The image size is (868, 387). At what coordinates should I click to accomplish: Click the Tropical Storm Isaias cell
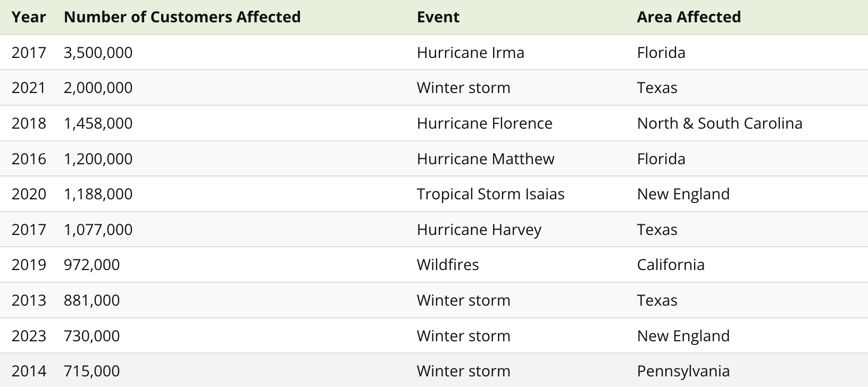490,194
